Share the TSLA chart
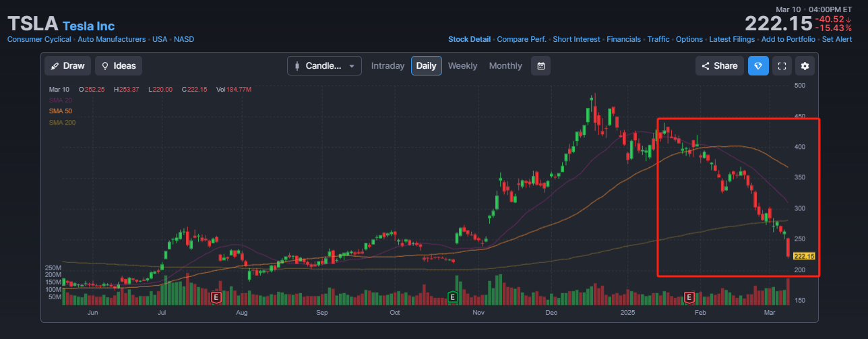Screen dimensions: 868x339 click(x=720, y=66)
